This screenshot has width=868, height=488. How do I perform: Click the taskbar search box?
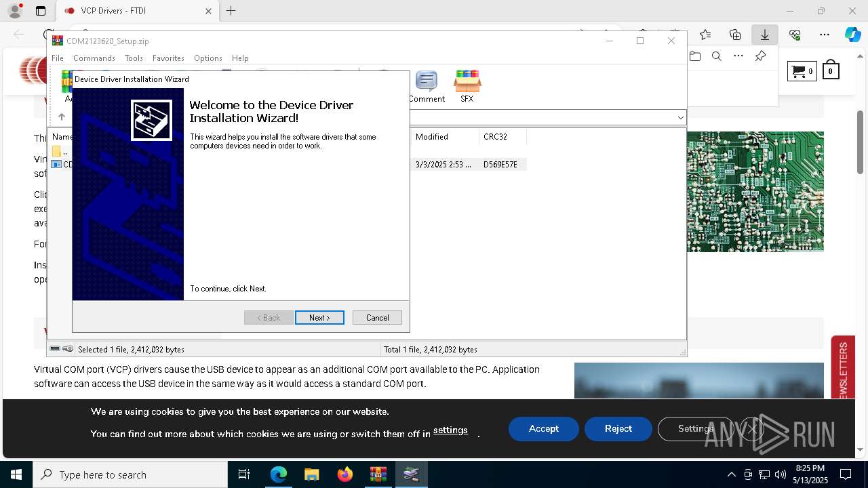pos(130,474)
